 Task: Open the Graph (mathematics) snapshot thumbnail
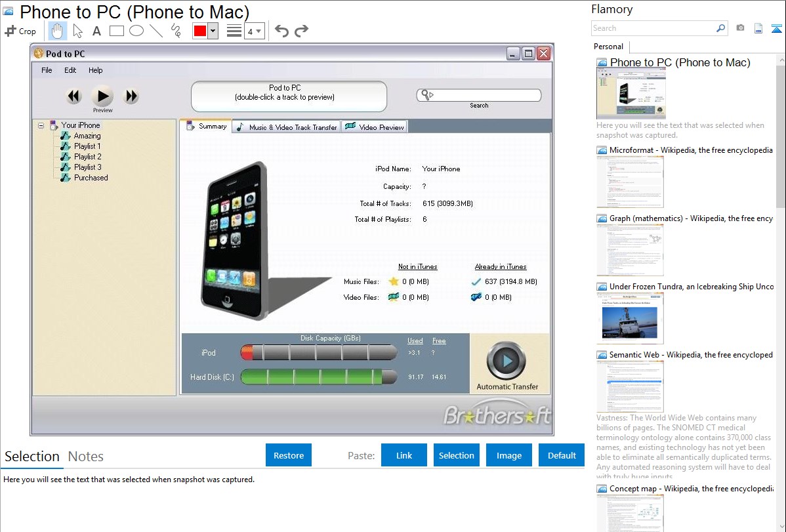click(630, 250)
